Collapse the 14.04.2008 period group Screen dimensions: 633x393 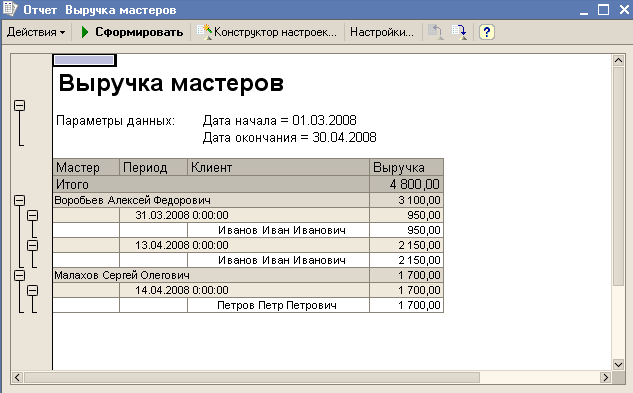[x=33, y=290]
